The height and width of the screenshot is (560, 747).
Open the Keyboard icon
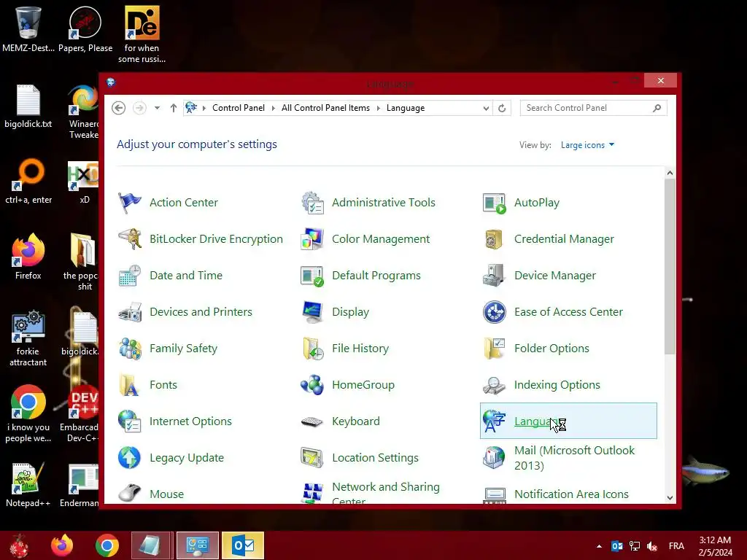pyautogui.click(x=312, y=422)
